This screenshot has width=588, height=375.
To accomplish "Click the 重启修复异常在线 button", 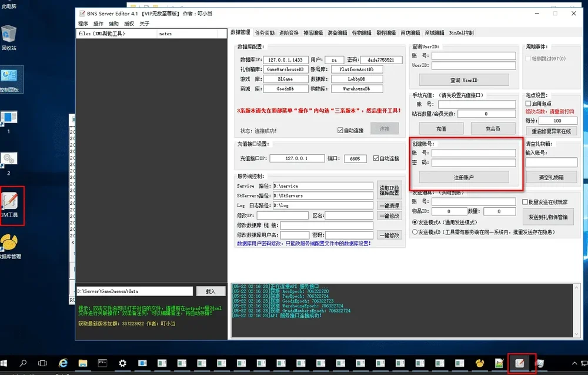I will click(x=552, y=131).
